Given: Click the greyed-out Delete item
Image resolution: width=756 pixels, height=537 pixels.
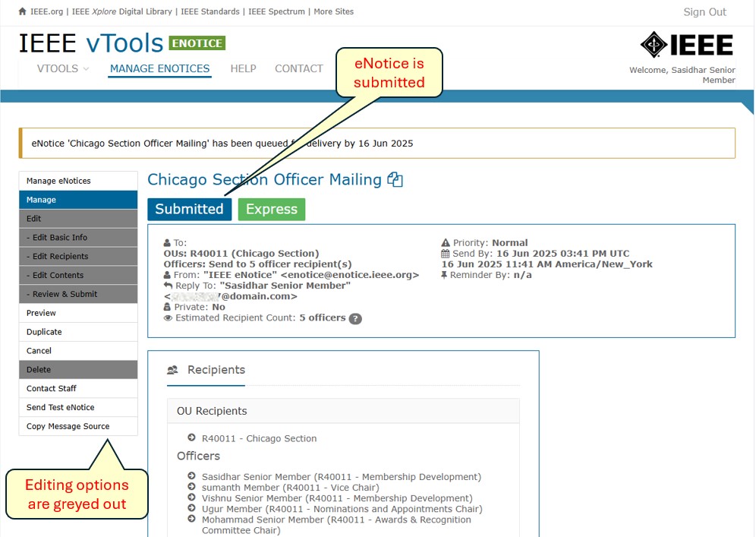Looking at the screenshot, I should (78, 370).
